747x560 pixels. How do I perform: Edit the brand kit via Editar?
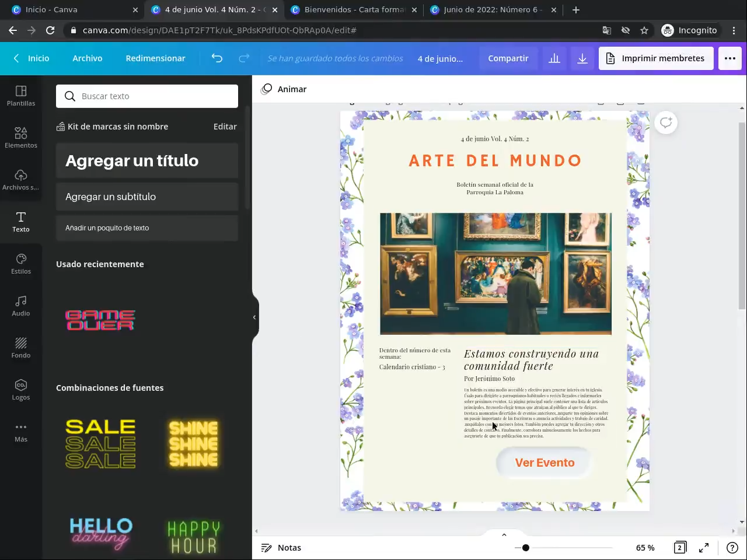pyautogui.click(x=225, y=127)
